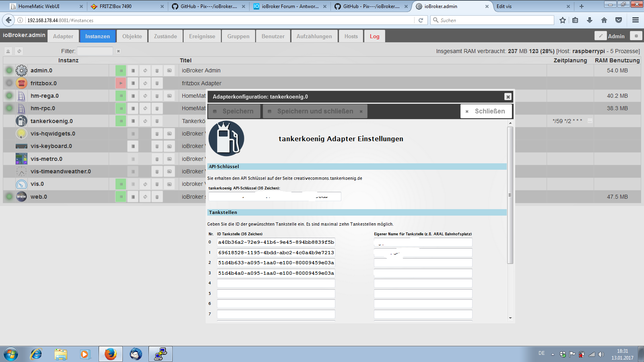
Task: Open new Firefox tab with plus button
Action: [x=581, y=6]
